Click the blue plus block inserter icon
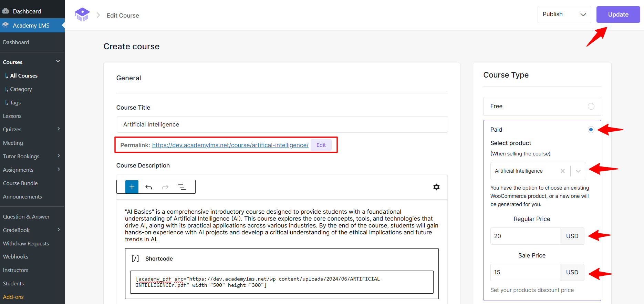The height and width of the screenshot is (304, 644). 132,187
